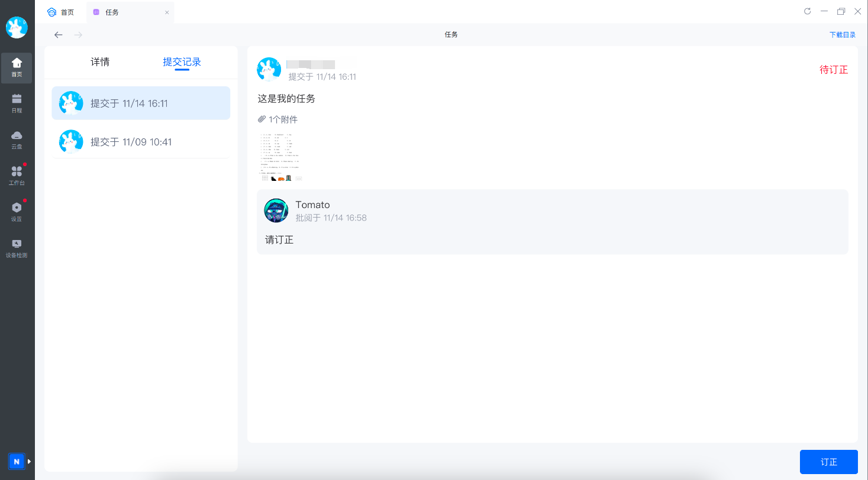Go to 首页 in the sidebar

pos(17,68)
